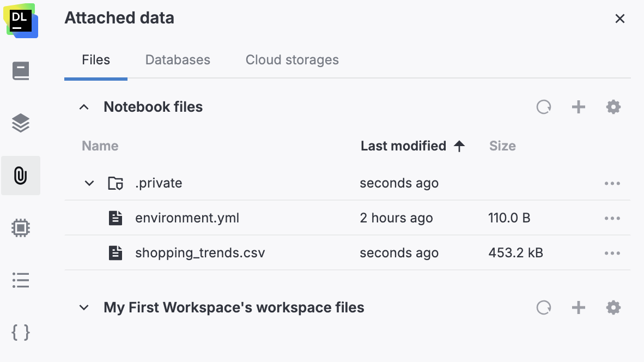This screenshot has height=362, width=644.
Task: Switch to the Databases tab
Action: tap(178, 60)
